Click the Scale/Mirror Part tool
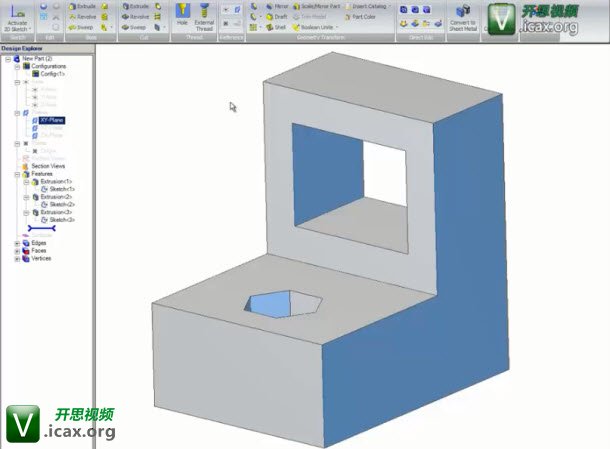The height and width of the screenshot is (449, 610). tap(317, 6)
